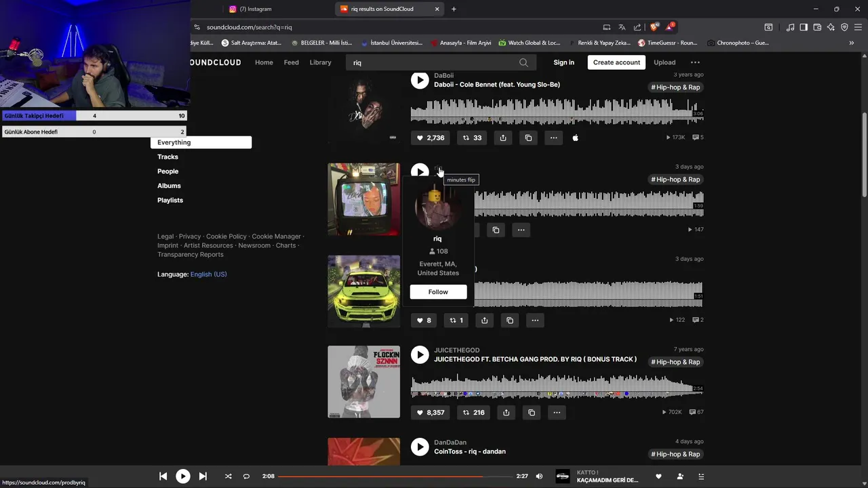The height and width of the screenshot is (488, 868).
Task: Seek within the orange playback progress bar
Action: (395, 476)
